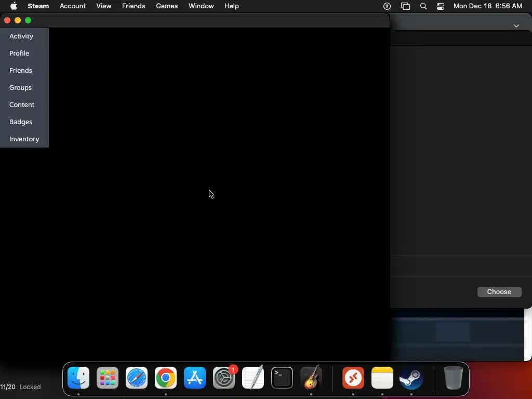Click the Stage Manager windows menu bar icon

point(405,6)
